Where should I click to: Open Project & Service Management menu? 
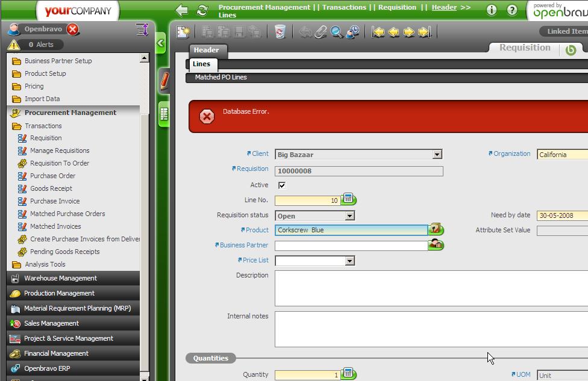coord(73,338)
